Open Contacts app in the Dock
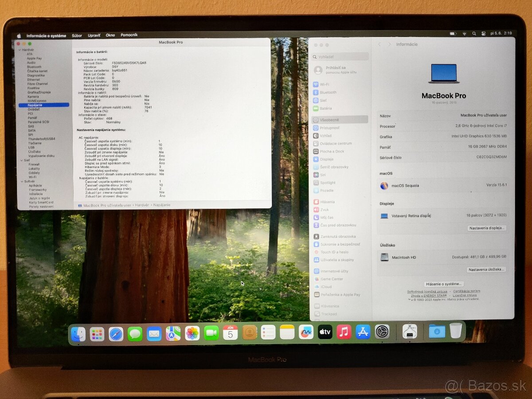The height and width of the screenshot is (399, 532). (250, 332)
